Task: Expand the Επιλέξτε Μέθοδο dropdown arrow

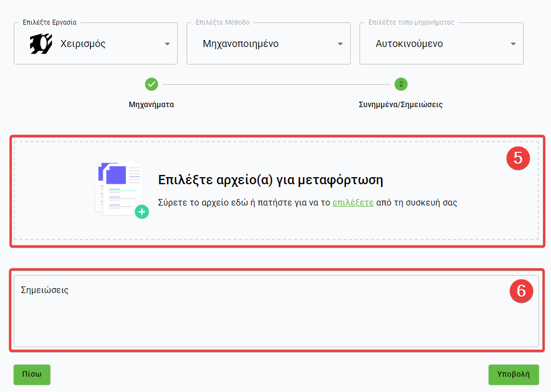Action: tap(340, 44)
